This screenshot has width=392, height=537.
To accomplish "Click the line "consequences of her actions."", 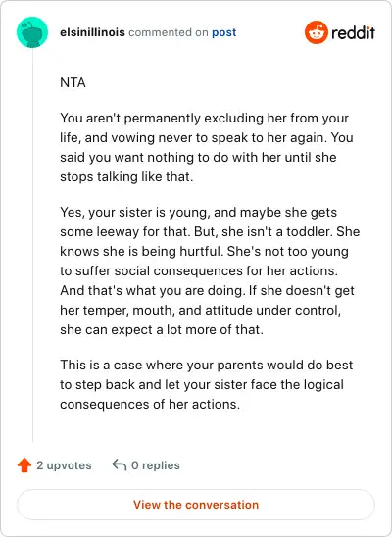I will [150, 404].
